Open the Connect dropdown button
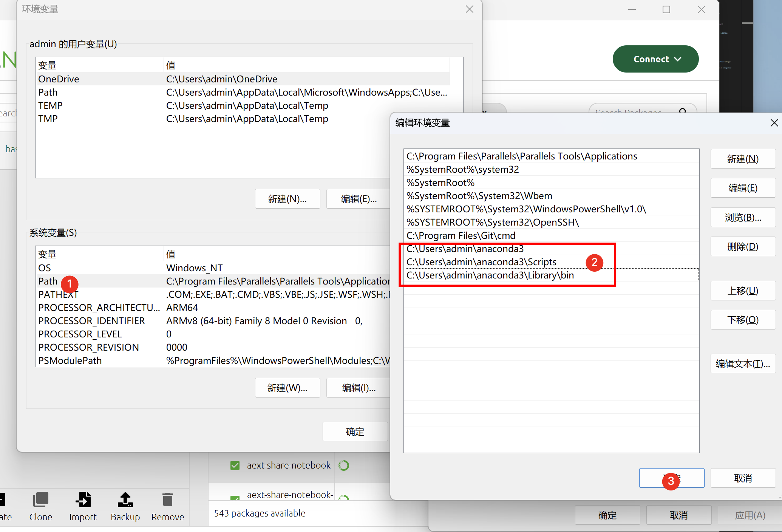The image size is (782, 532). pyautogui.click(x=655, y=59)
